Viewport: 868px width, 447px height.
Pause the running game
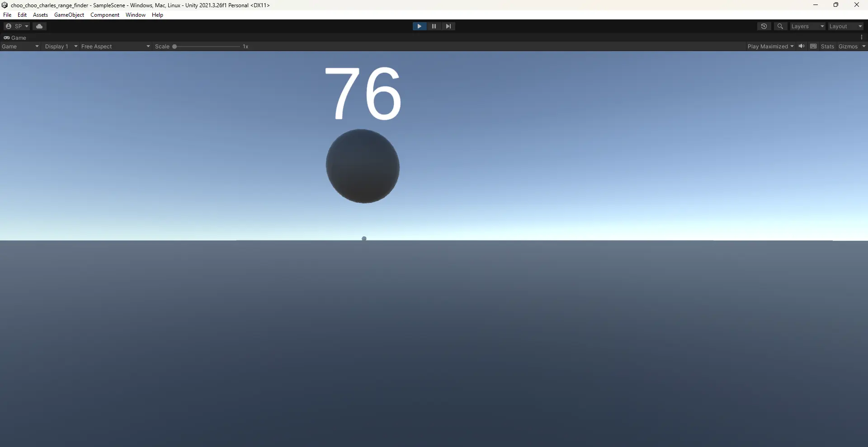point(434,26)
